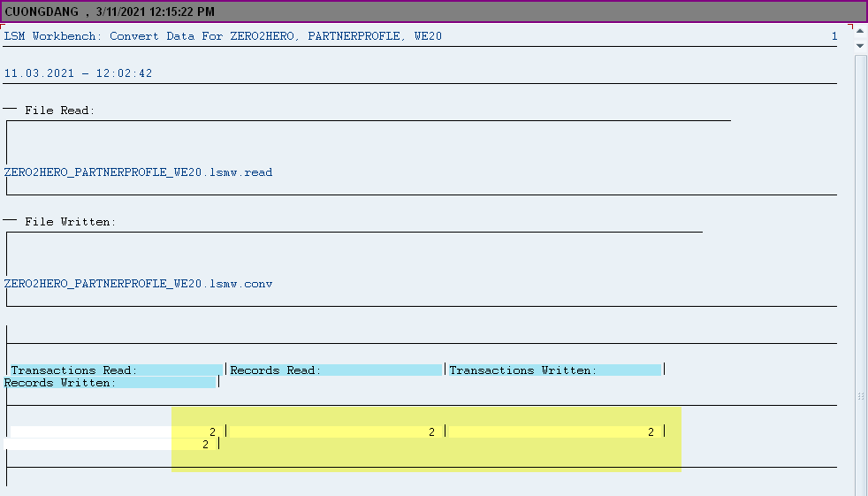
Task: Click page number 1 in report header
Action: (834, 36)
